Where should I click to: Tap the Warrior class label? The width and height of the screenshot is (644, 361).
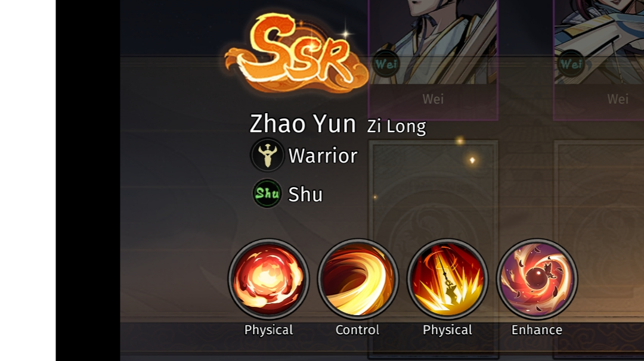point(323,156)
